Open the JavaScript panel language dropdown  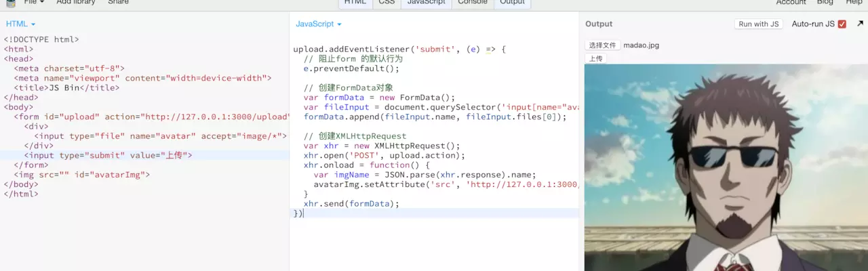pyautogui.click(x=319, y=24)
